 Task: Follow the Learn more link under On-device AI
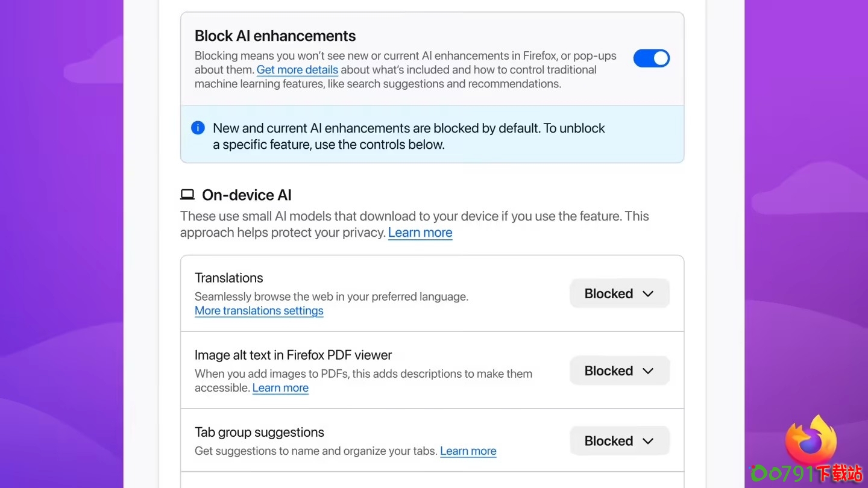[x=420, y=233]
